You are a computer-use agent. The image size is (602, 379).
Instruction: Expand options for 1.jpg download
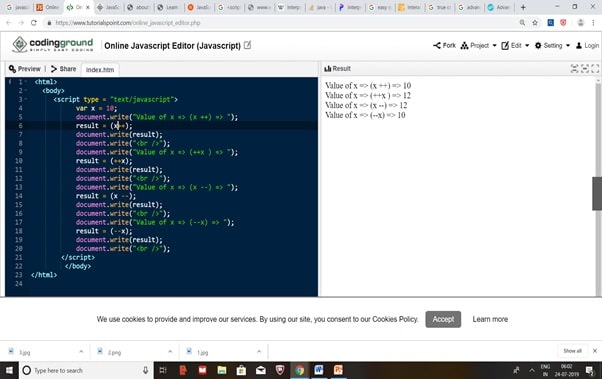(259, 352)
